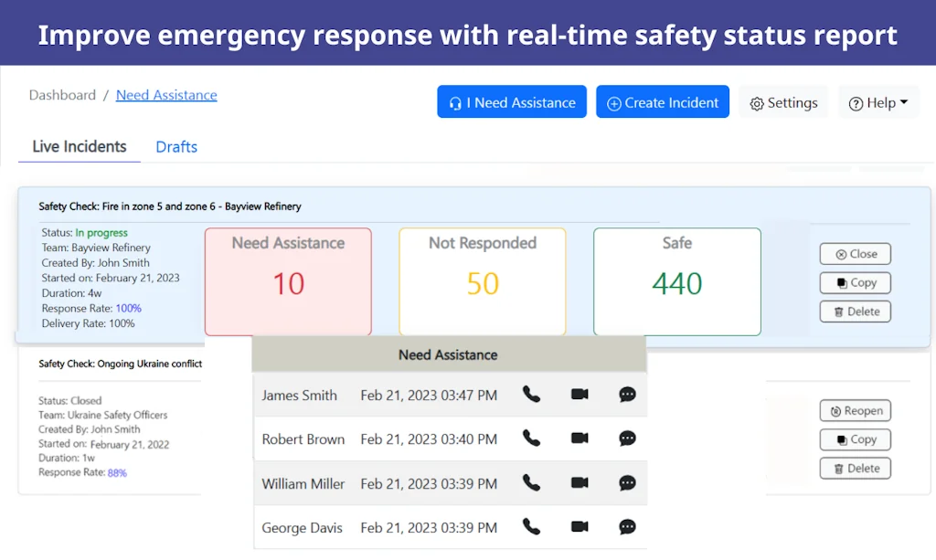Click the Safe count showing 440
The width and height of the screenshot is (936, 560).
tap(676, 283)
